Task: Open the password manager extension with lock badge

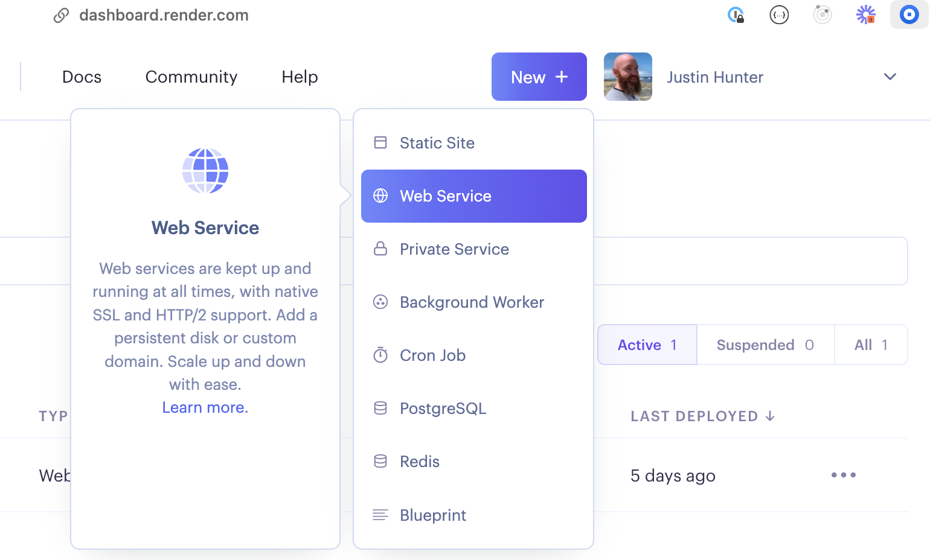Action: (x=736, y=14)
